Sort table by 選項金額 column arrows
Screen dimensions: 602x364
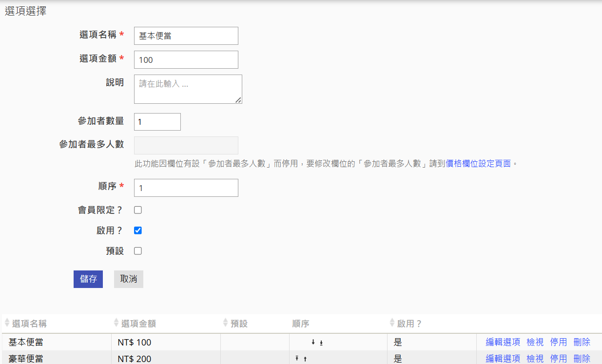(116, 323)
